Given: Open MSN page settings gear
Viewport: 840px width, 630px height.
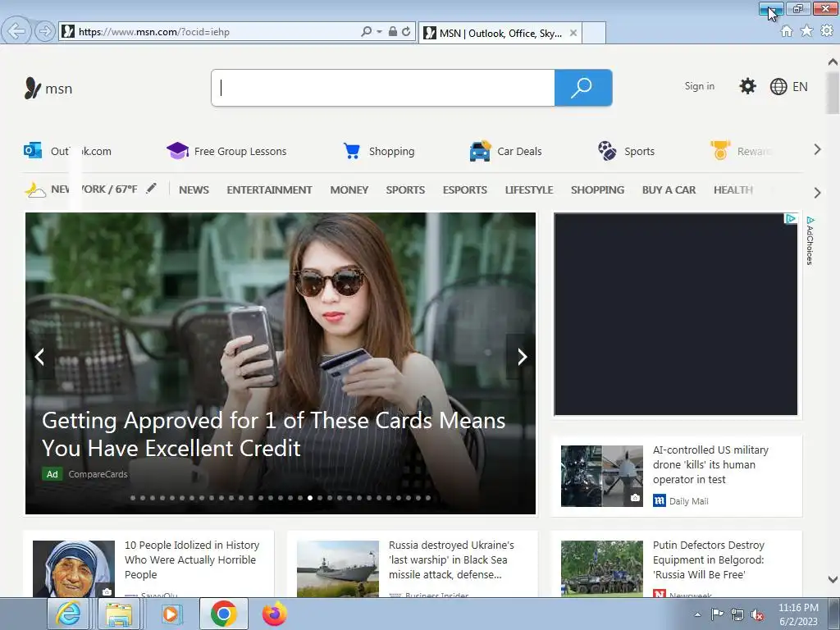Looking at the screenshot, I should click(747, 86).
